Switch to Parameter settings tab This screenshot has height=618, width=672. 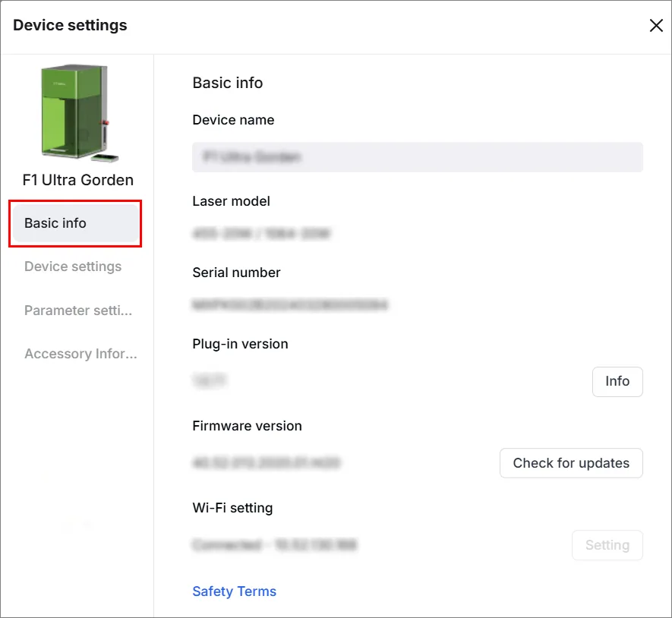(x=78, y=311)
